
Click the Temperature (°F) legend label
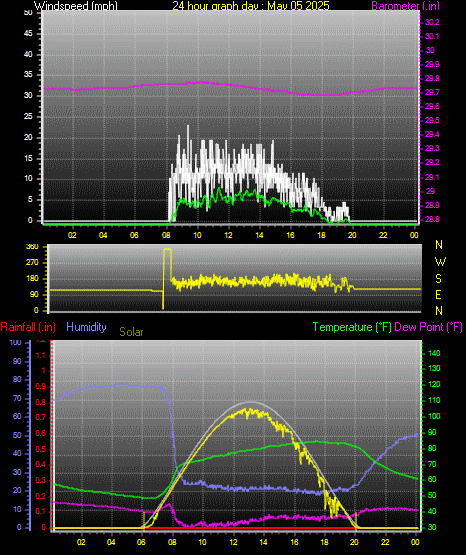352,327
